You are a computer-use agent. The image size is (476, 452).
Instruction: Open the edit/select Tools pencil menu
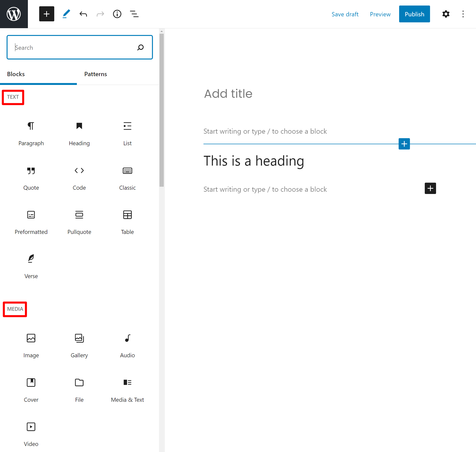(x=66, y=14)
